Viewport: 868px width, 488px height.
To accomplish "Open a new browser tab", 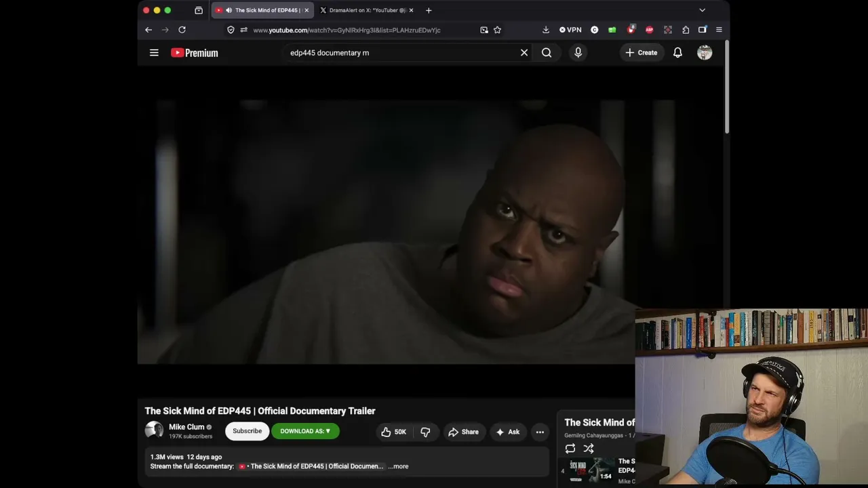I will tap(429, 10).
